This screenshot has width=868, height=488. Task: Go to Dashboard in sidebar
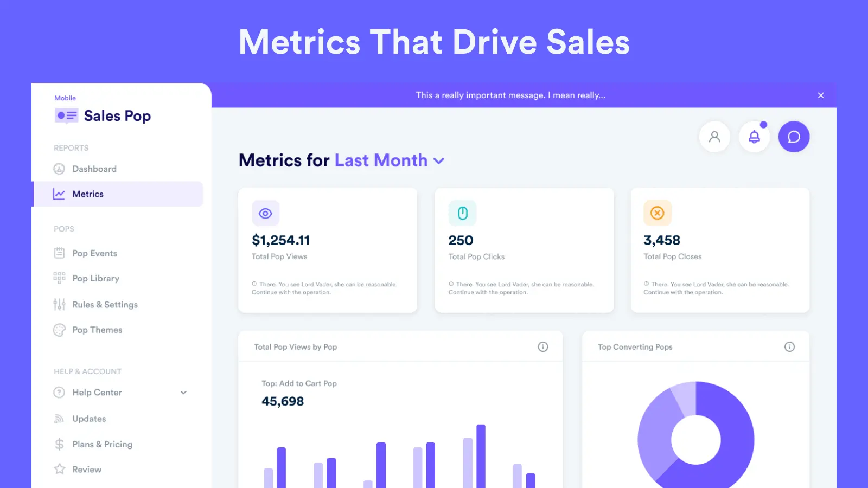94,169
